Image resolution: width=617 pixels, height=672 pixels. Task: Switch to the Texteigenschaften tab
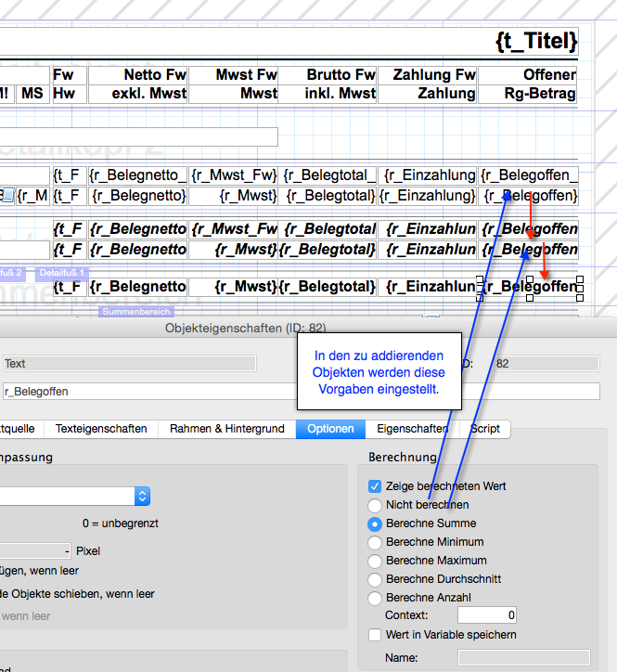click(101, 429)
